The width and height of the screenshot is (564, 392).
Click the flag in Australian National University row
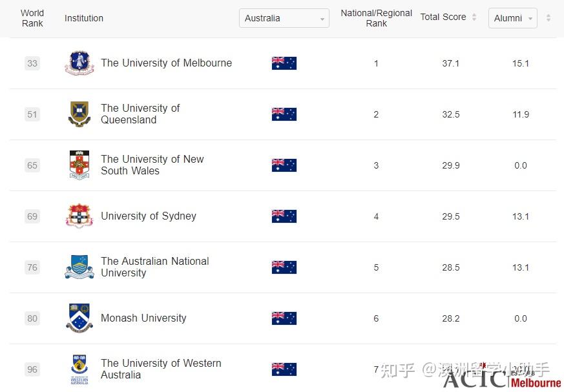pyautogui.click(x=284, y=267)
